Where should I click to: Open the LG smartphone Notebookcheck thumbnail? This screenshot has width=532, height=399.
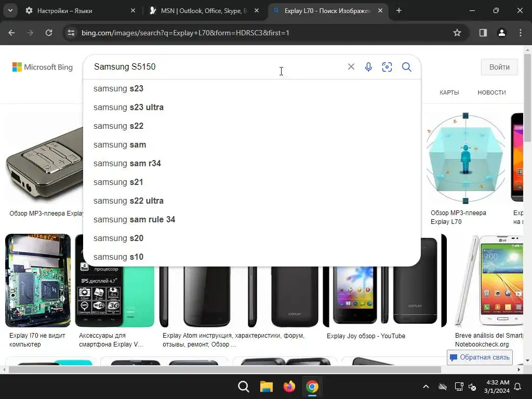click(490, 281)
